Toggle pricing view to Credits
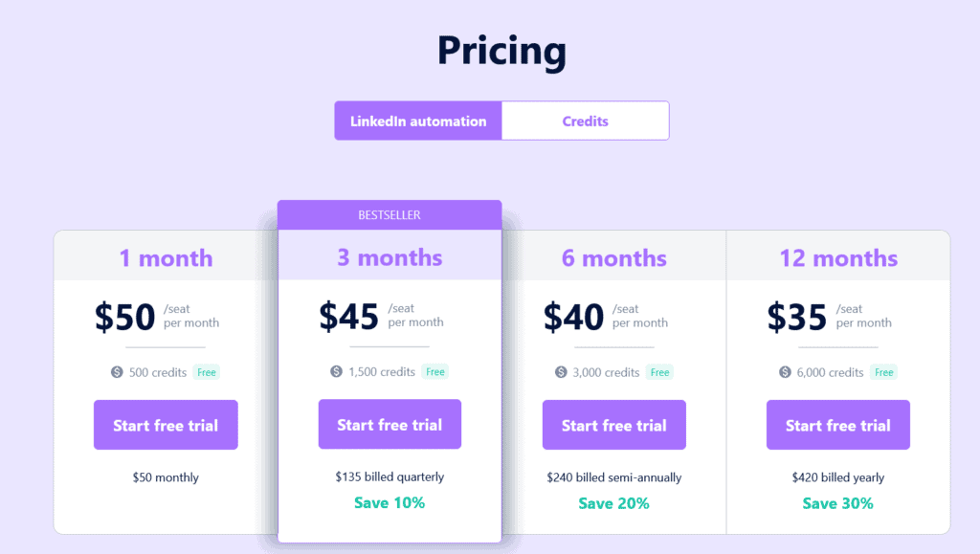Screen dimensions: 980x554 [x=585, y=120]
